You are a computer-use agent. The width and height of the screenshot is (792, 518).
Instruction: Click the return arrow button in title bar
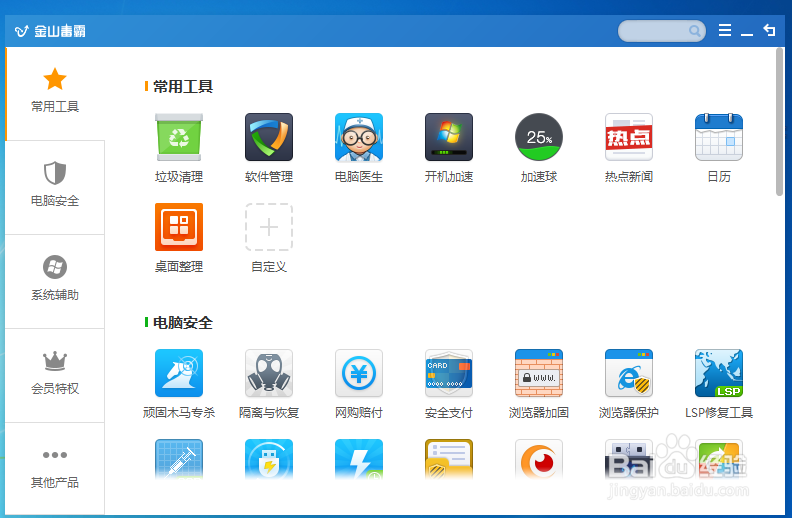point(769,30)
